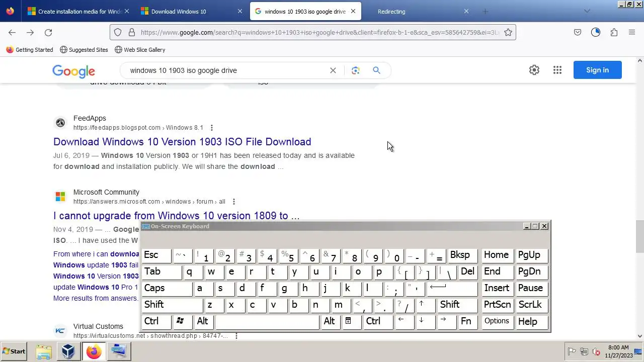Click the Action Center flag tray icon
644x362 pixels.
[572, 351]
